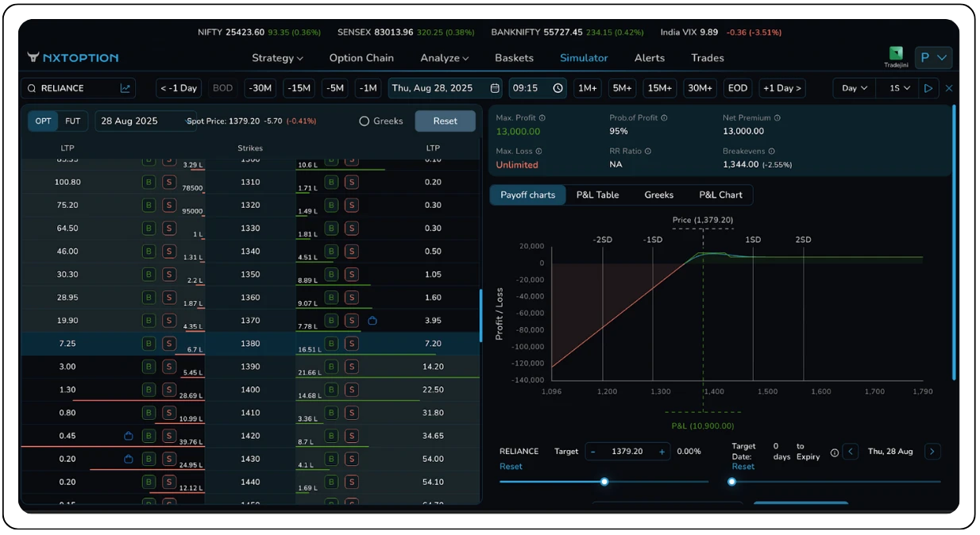Click the info icon next to Breakevens
This screenshot has width=980, height=535.
771,152
